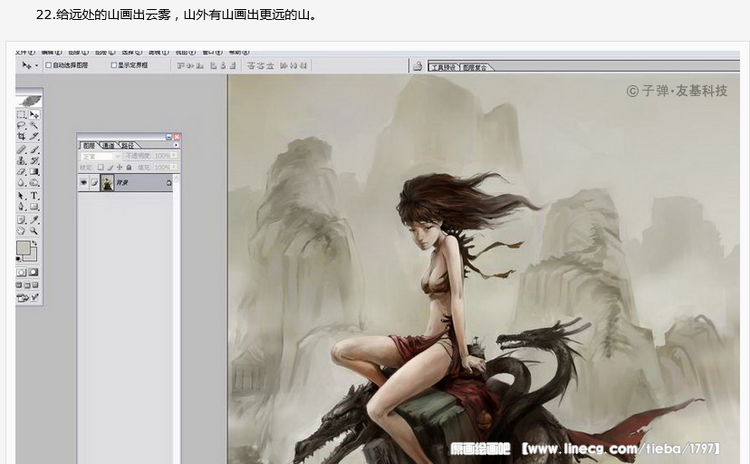Screen dimensions: 750x464
Task: Select the Eyedropper tool
Action: pyautogui.click(x=34, y=220)
